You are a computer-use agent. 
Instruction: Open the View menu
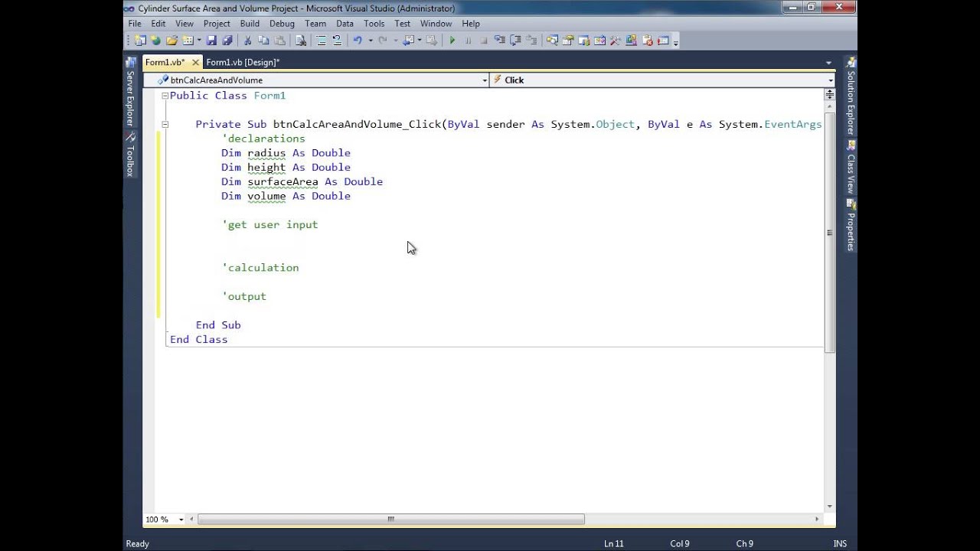click(x=185, y=24)
